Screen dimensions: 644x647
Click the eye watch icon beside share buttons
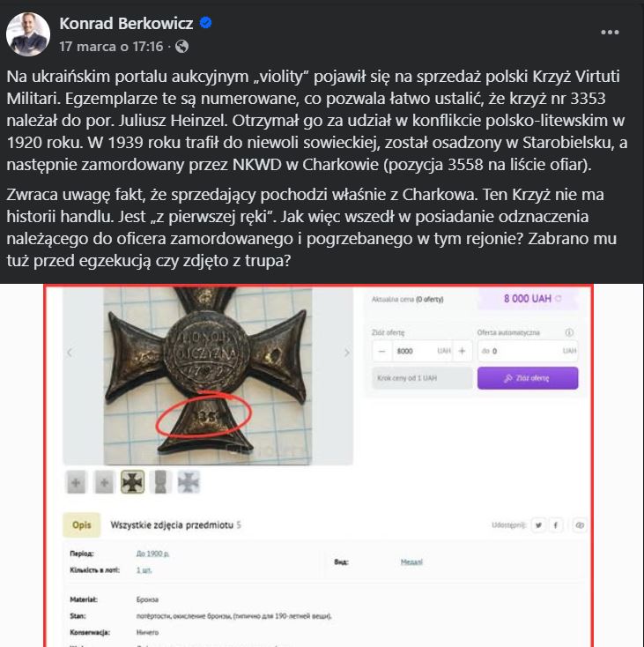click(x=579, y=525)
